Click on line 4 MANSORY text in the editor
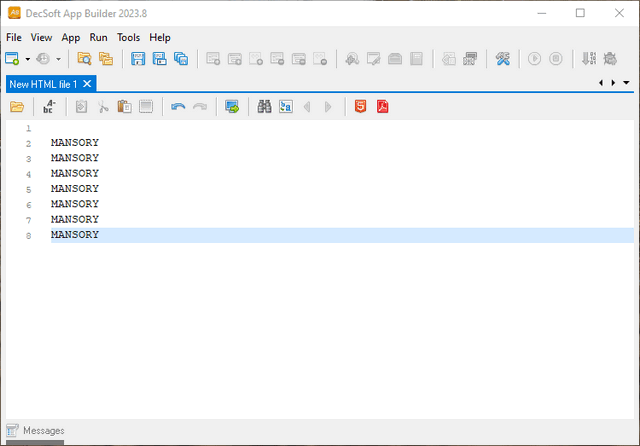Viewport: 640px width, 446px height. (x=75, y=173)
